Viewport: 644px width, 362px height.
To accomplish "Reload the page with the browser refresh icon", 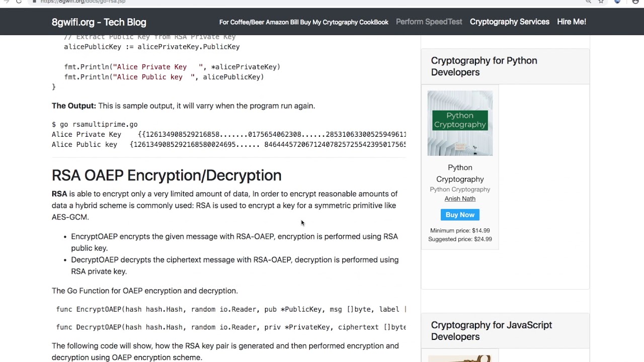I will (x=19, y=2).
